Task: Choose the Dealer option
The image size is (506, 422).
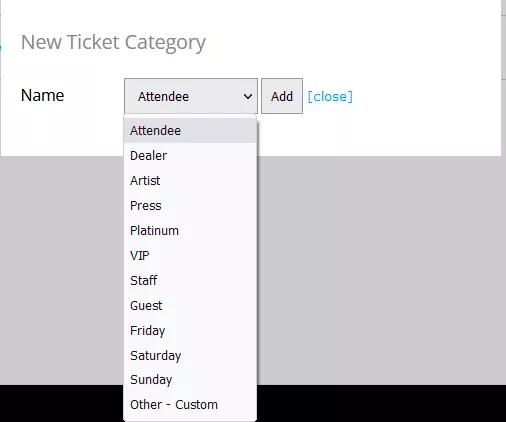Action: (190, 156)
